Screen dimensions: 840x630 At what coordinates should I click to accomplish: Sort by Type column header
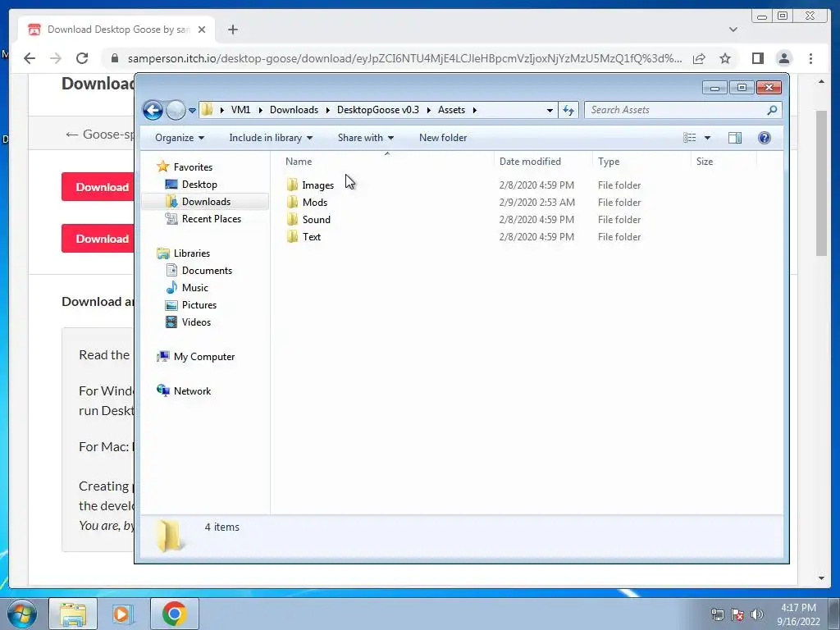click(641, 162)
